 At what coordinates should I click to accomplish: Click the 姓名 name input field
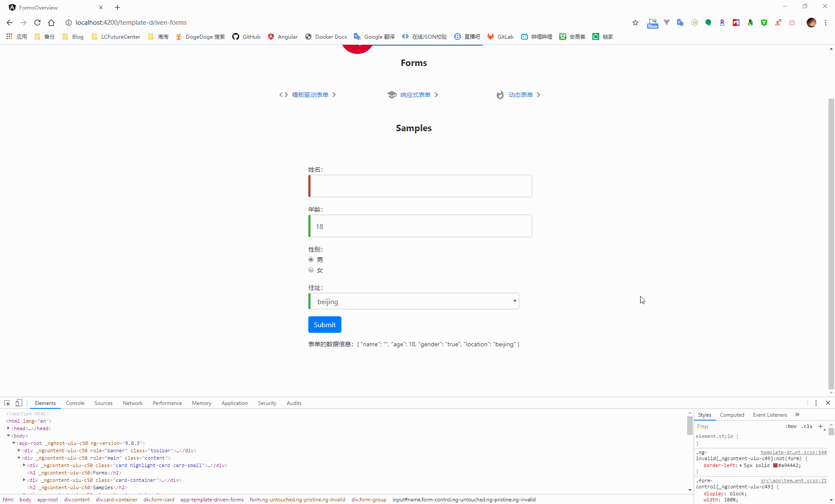(x=420, y=186)
